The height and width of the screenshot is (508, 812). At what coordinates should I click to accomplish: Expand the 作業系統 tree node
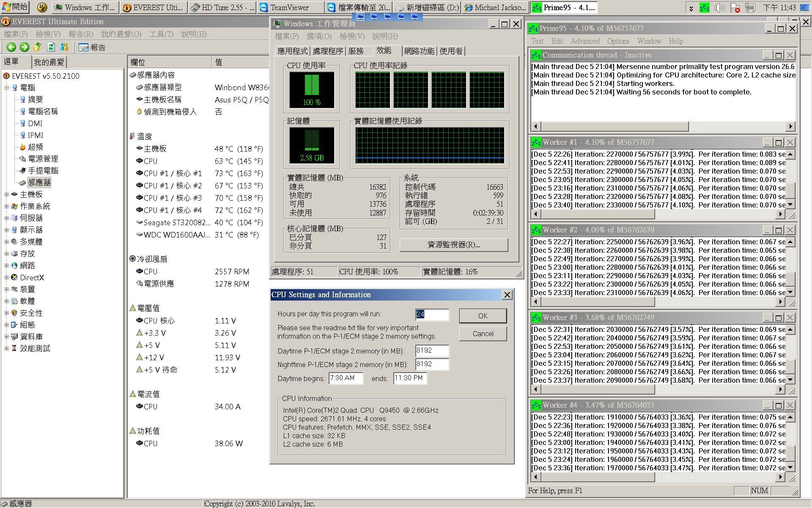(x=6, y=206)
